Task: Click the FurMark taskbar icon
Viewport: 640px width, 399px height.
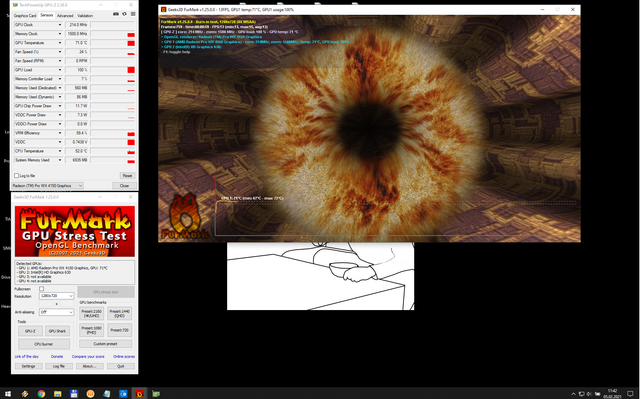Action: coord(139,394)
